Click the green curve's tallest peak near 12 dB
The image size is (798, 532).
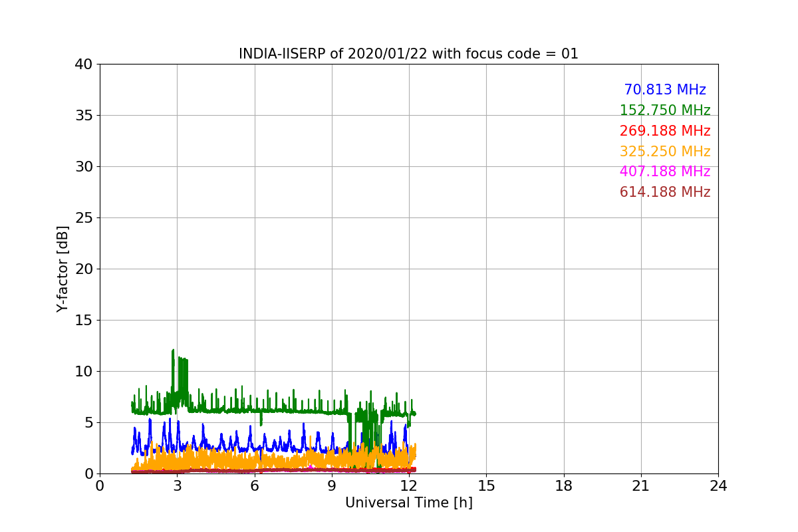[x=173, y=350]
